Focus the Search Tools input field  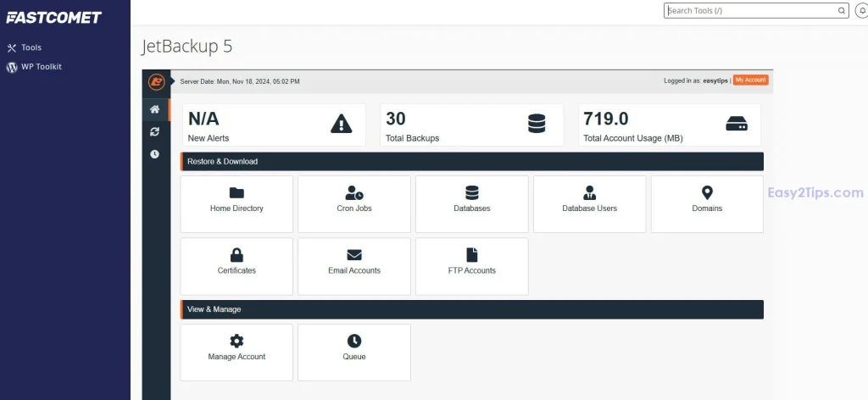[756, 10]
